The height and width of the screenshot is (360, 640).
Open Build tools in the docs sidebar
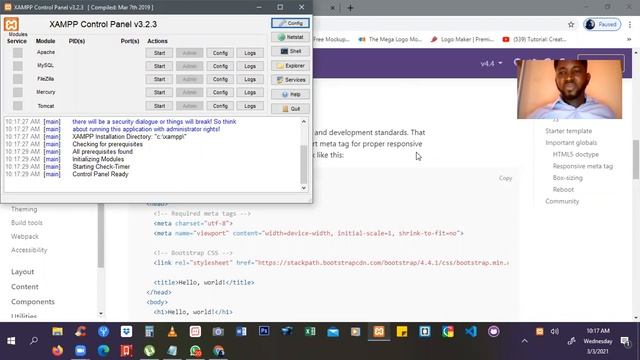[x=27, y=223]
